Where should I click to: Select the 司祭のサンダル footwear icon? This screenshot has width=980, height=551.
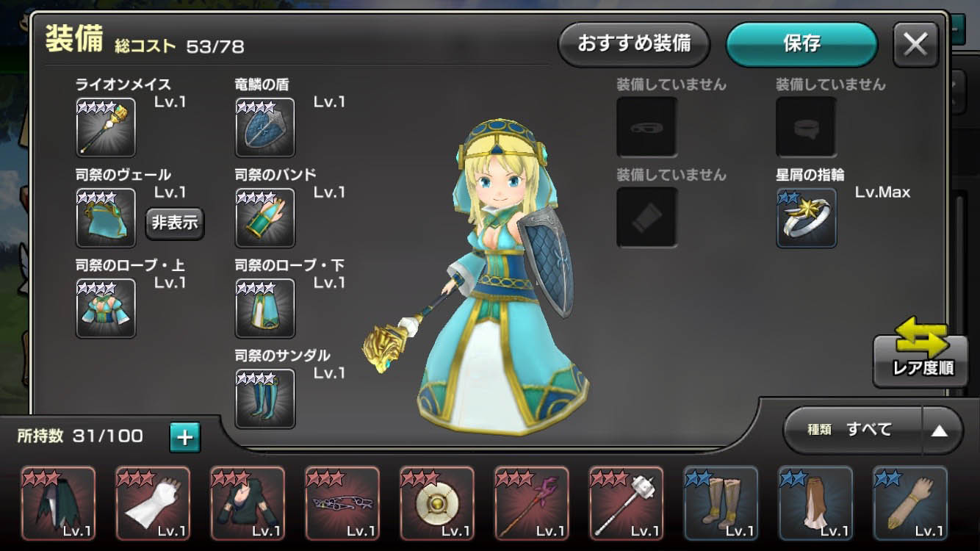pyautogui.click(x=265, y=398)
